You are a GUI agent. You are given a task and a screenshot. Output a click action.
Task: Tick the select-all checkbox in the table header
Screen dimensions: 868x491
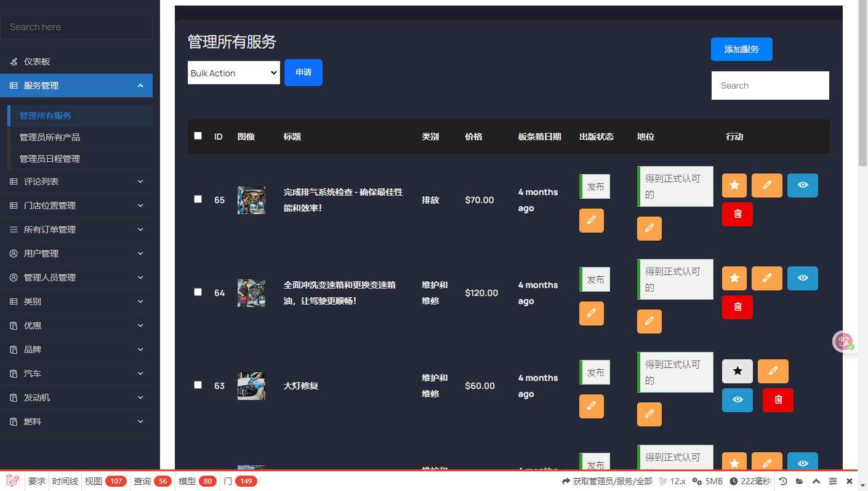(198, 135)
